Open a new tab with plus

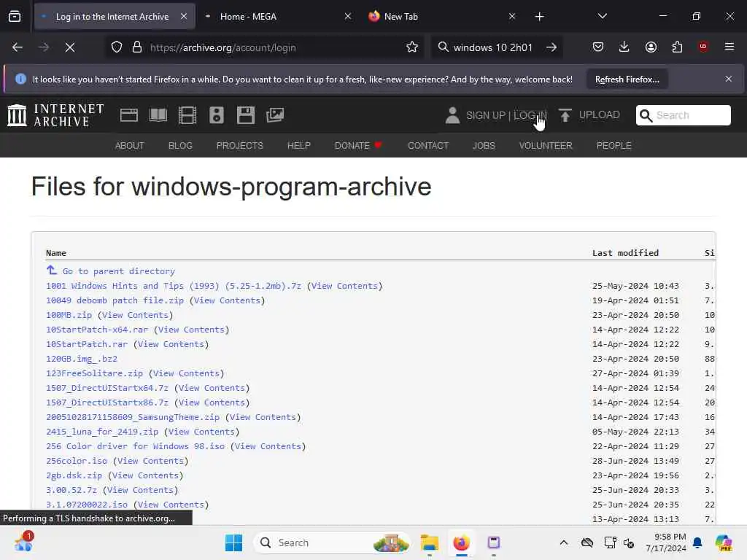(539, 17)
